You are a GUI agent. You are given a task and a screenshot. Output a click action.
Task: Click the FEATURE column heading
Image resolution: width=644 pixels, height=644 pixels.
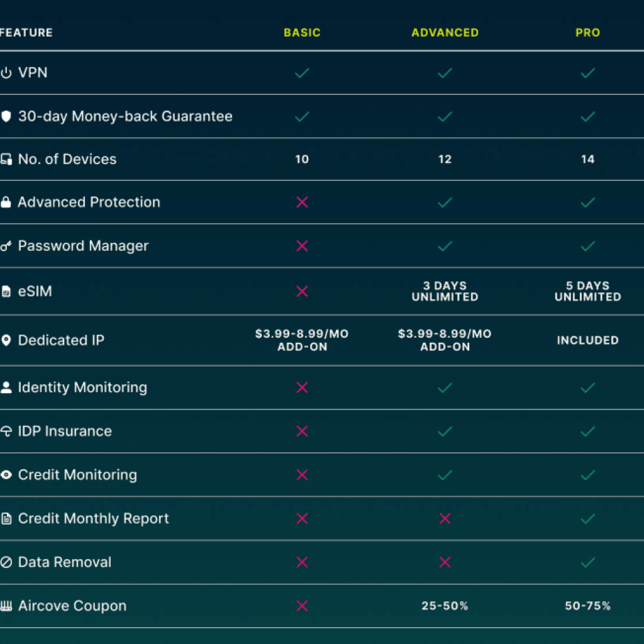26,33
